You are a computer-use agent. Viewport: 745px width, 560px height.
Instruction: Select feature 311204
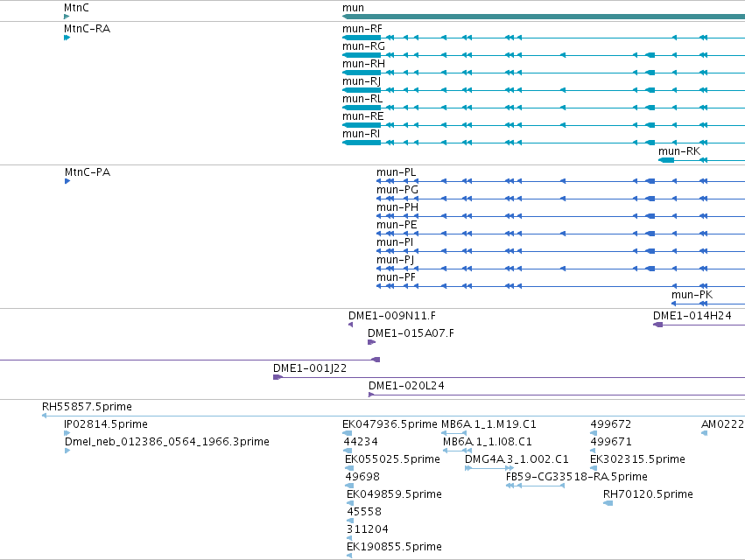[x=349, y=538]
